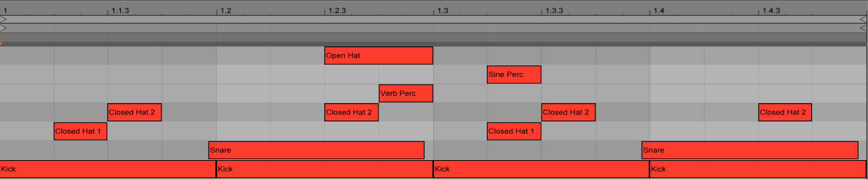Select the Sine Perc note

514,75
